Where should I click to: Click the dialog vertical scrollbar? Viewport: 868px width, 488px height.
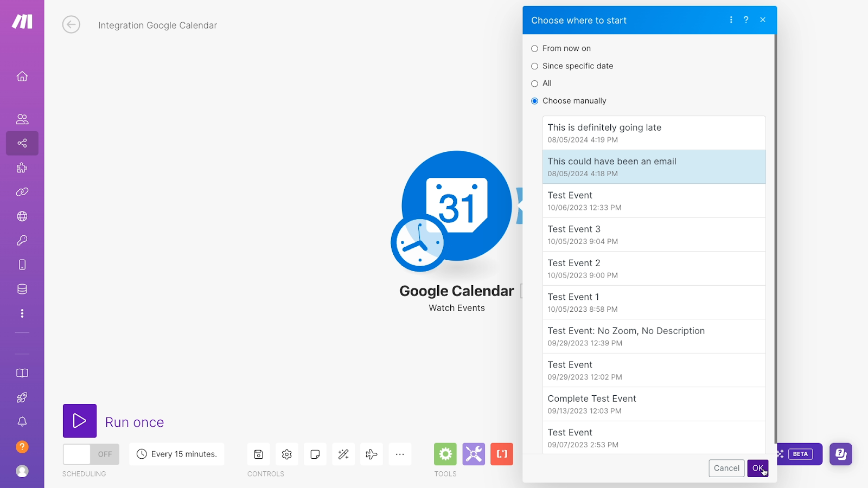click(x=775, y=239)
